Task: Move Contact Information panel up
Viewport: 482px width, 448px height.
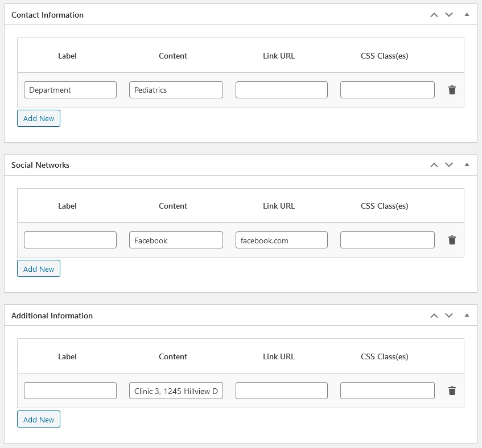Action: 434,15
